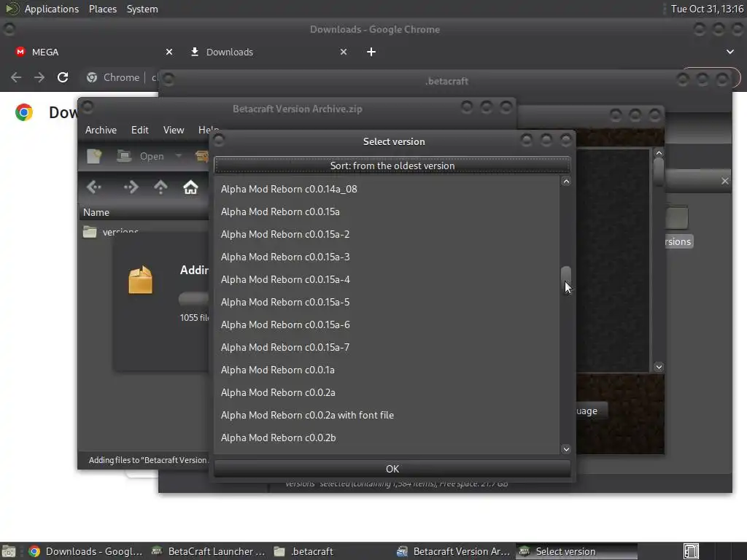The height and width of the screenshot is (560, 747).
Task: Go to archive home location icon
Action: pos(190,187)
